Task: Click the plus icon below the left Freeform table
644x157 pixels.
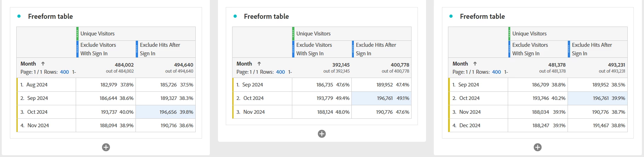Action: pos(106,147)
